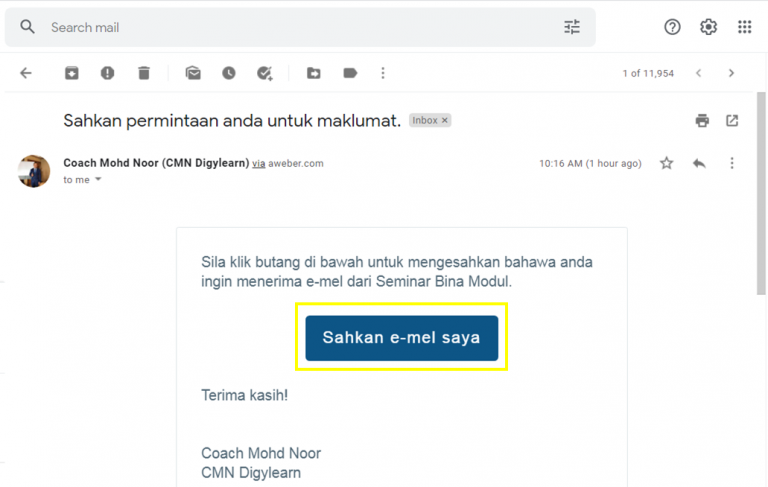The image size is (768, 487).
Task: Open the Labels icon in the toolbar
Action: (350, 73)
